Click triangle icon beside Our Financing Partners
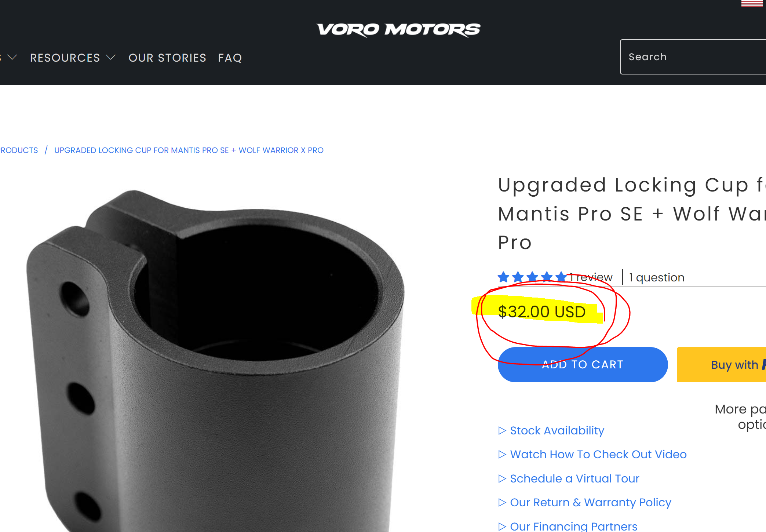The width and height of the screenshot is (766, 532). click(502, 526)
